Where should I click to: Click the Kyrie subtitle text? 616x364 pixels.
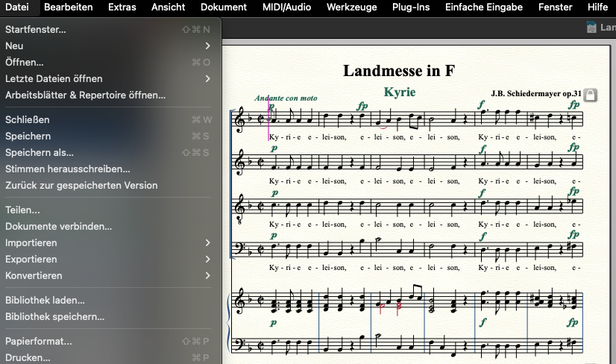point(400,92)
